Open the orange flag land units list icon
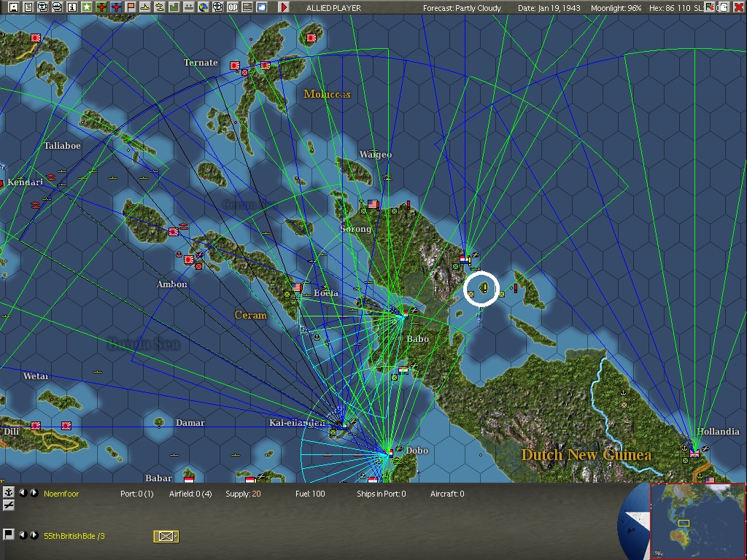Viewport: 747px width, 560px height. pyautogui.click(x=130, y=7)
